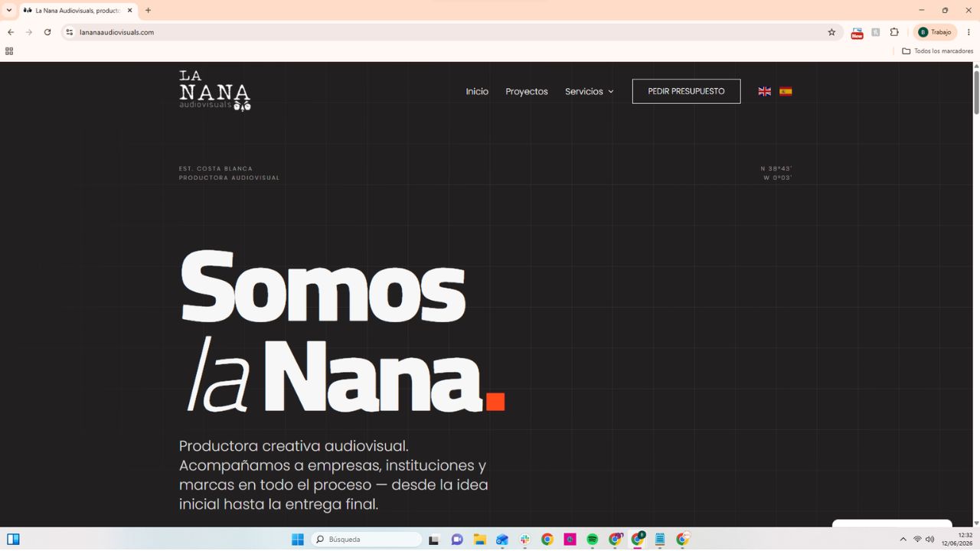This screenshot has width=980, height=551.
Task: View site information icon in address bar
Action: click(x=69, y=32)
